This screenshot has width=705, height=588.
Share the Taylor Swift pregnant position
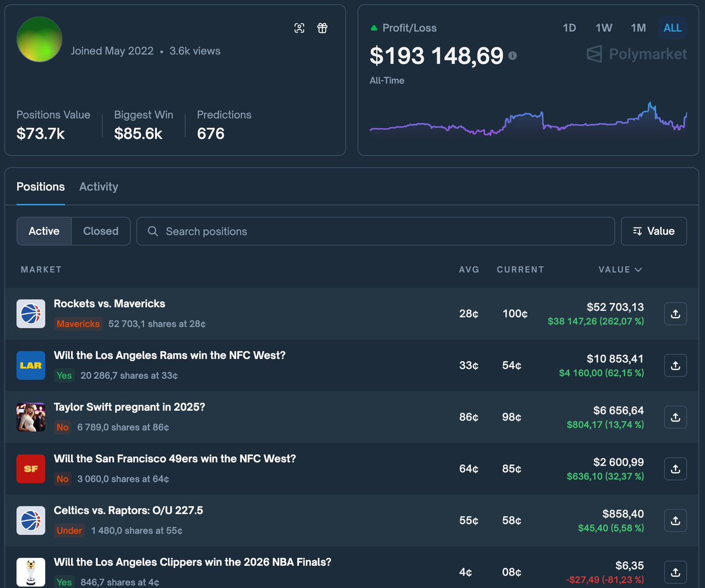coord(676,417)
